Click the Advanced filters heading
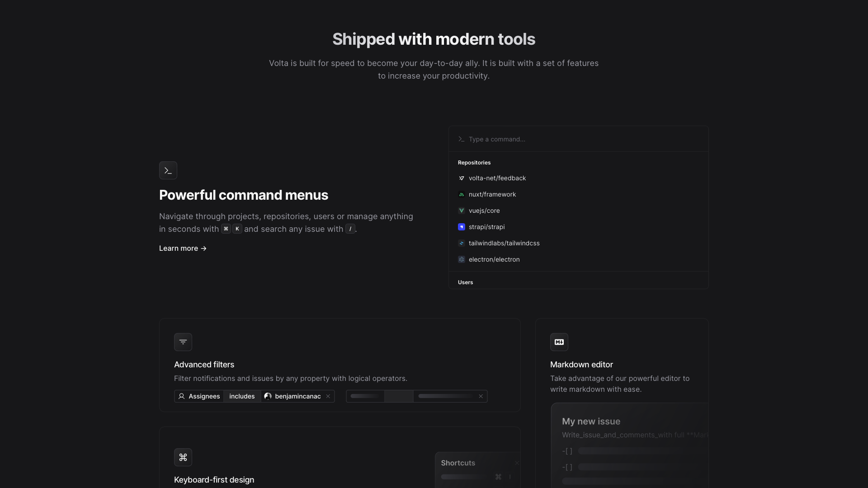 [x=204, y=365]
